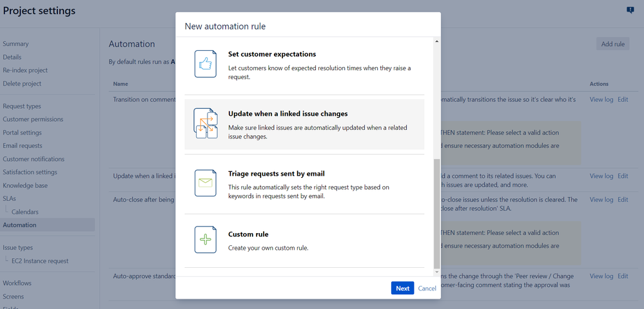Open Request types settings
644x309 pixels.
pos(22,106)
